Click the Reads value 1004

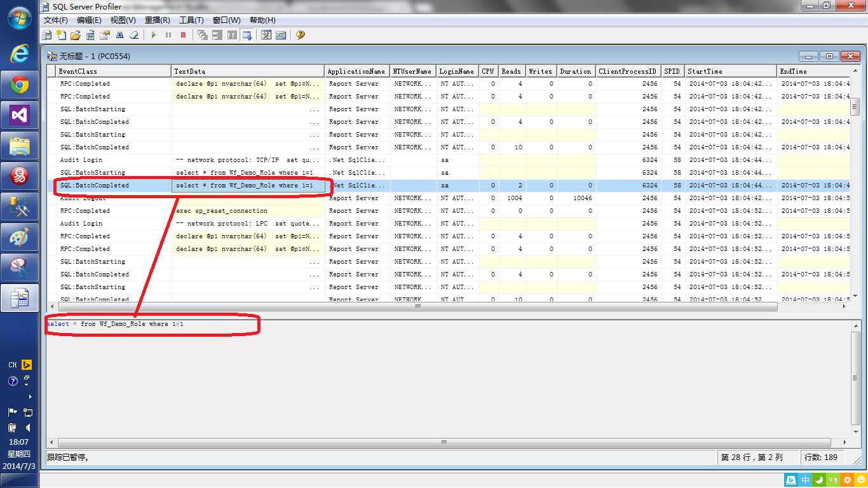coord(514,198)
